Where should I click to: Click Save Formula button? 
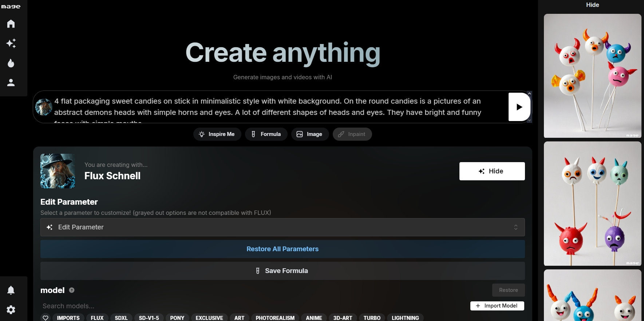pos(283,271)
